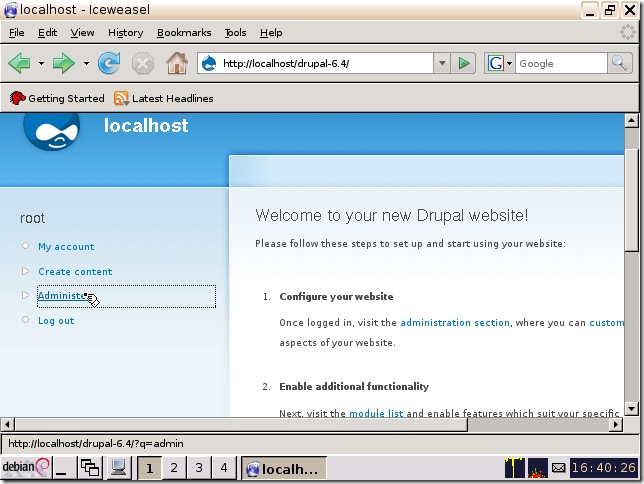Follow the administration section link
The height and width of the screenshot is (484, 644).
(x=455, y=323)
